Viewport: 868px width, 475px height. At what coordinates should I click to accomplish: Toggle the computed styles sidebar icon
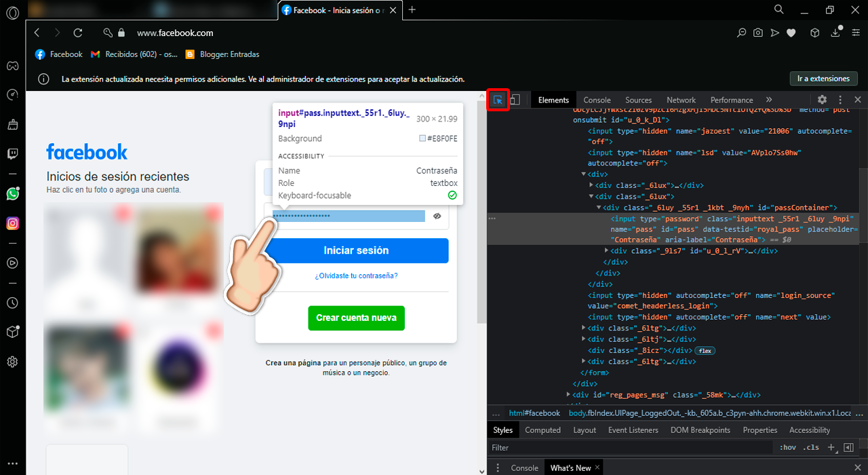pos(848,447)
